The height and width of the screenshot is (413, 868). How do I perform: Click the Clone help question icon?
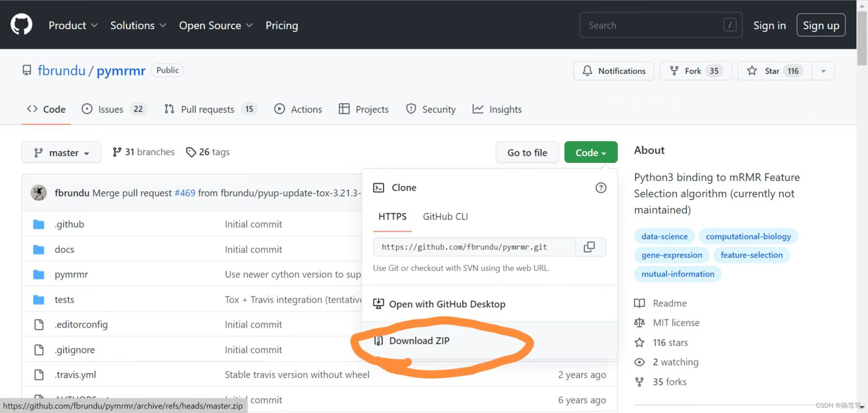(601, 188)
